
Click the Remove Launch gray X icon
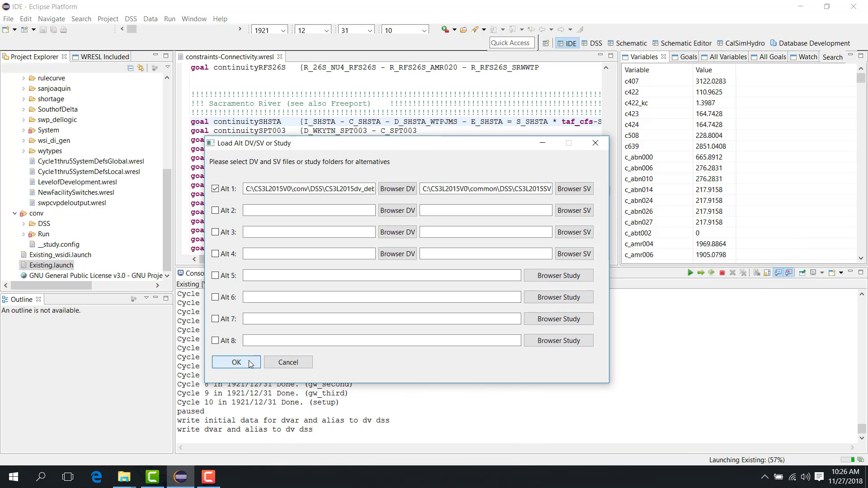pyautogui.click(x=732, y=272)
